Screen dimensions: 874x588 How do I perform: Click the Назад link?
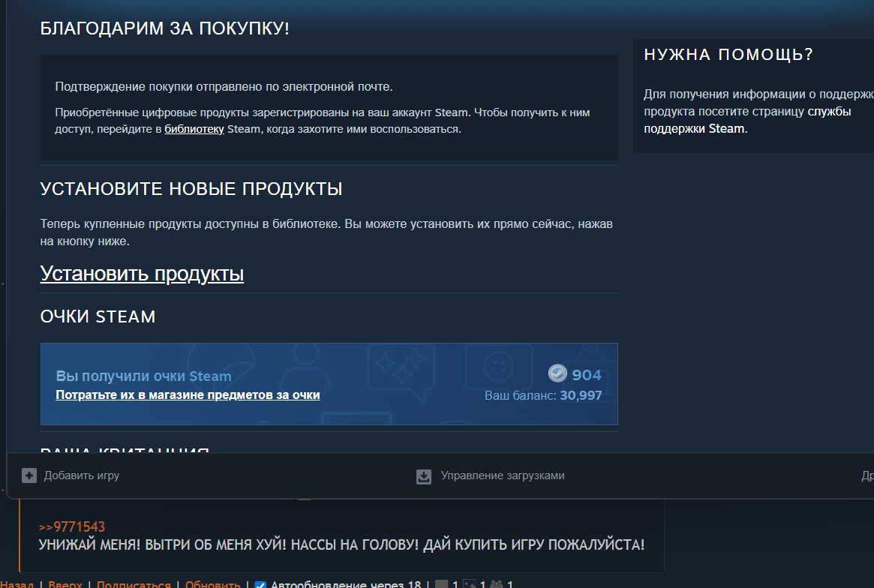(17, 585)
